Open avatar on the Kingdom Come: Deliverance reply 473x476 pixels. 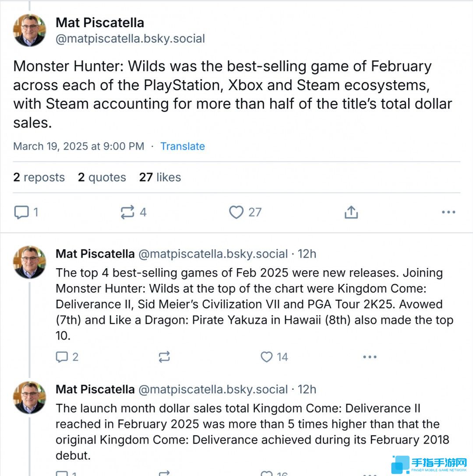[x=29, y=397]
